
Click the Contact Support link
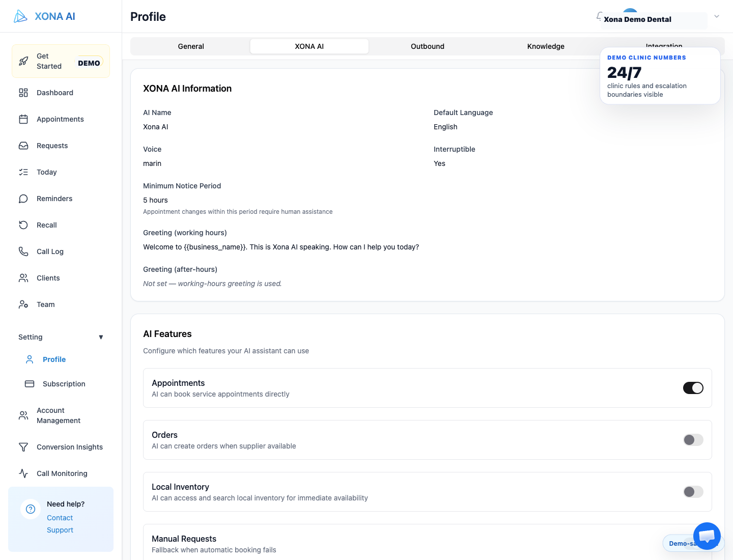pyautogui.click(x=60, y=524)
